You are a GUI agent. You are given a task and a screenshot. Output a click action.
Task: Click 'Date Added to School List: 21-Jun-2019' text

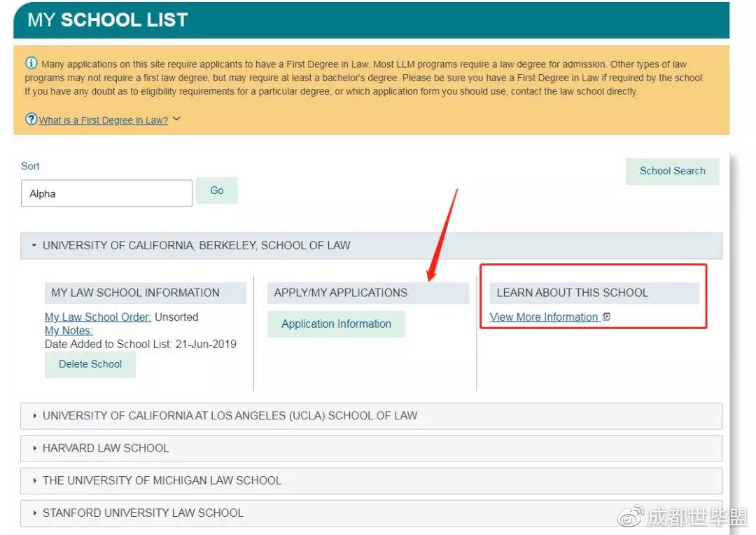[x=140, y=344]
